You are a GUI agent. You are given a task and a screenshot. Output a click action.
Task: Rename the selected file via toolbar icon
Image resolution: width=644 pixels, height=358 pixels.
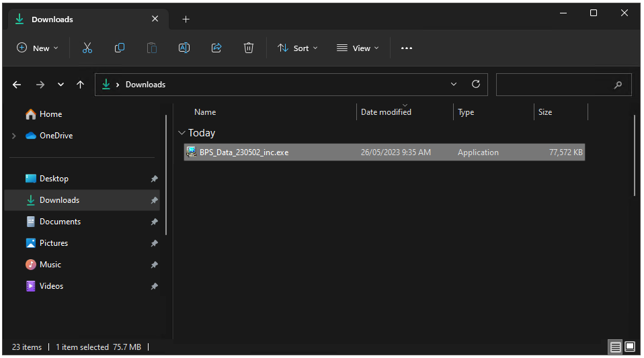click(184, 48)
